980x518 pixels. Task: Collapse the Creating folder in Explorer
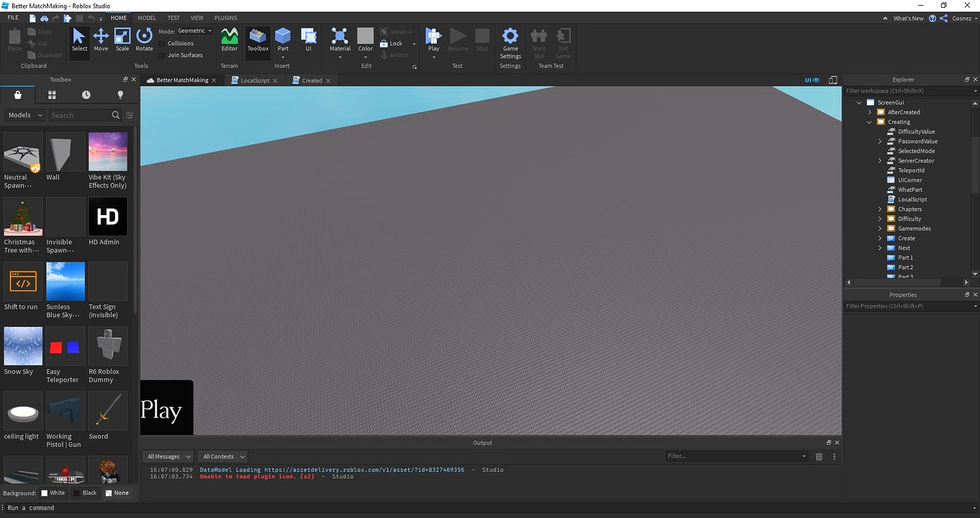tap(870, 122)
